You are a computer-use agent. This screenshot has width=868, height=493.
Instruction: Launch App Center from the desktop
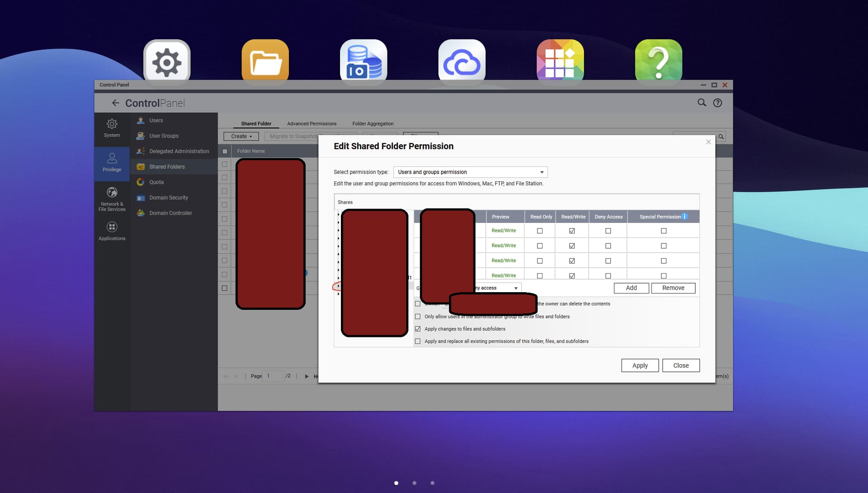pyautogui.click(x=560, y=62)
